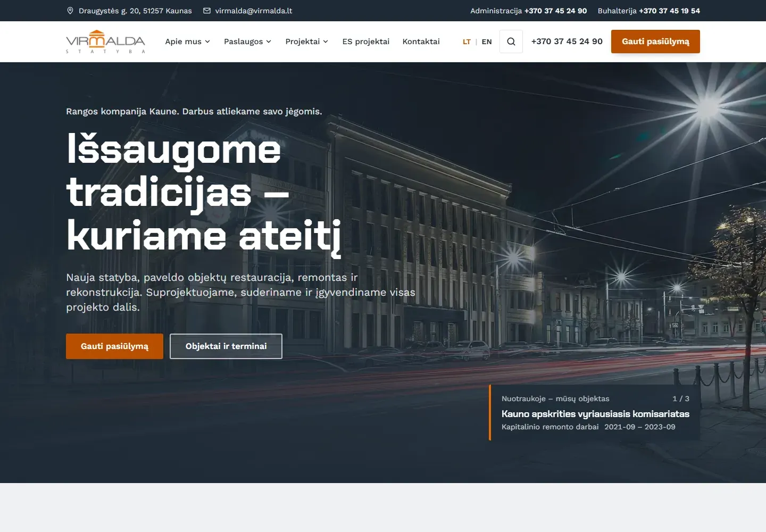The width and height of the screenshot is (766, 532).
Task: Expand the Projektai dropdown chevron
Action: tap(326, 41)
